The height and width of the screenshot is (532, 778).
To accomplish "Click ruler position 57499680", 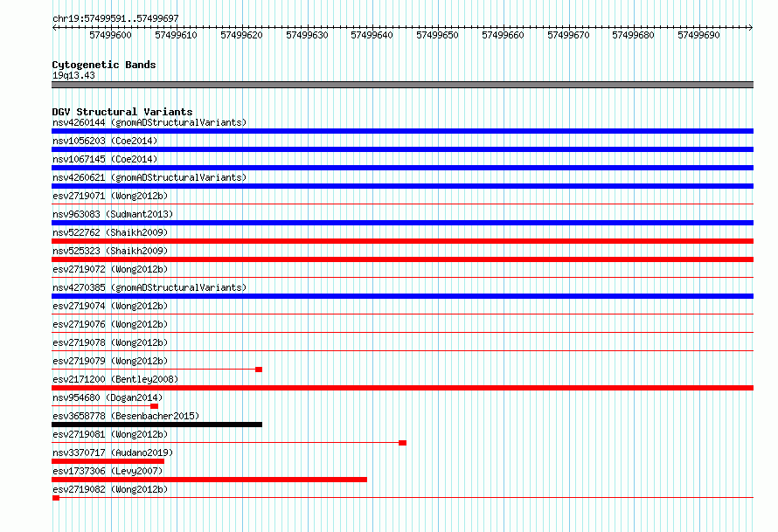I will [x=634, y=35].
